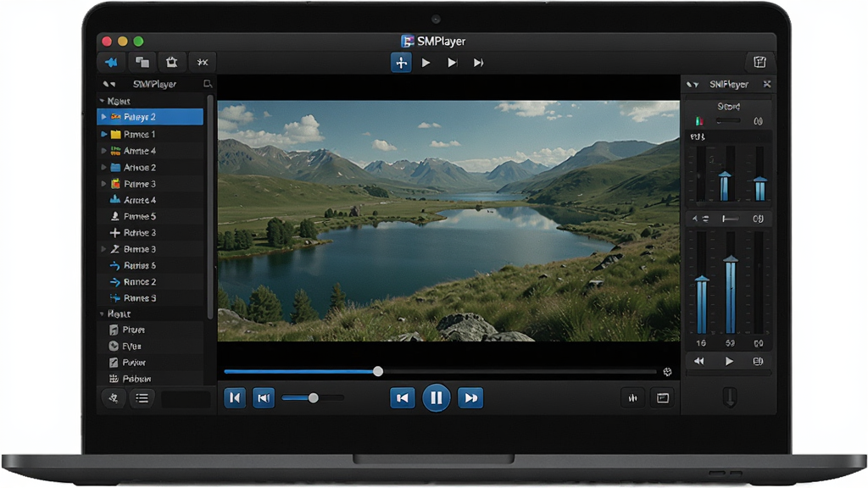This screenshot has height=488, width=868.
Task: Click the settings icon at bottom of left panel
Action: pos(114,398)
